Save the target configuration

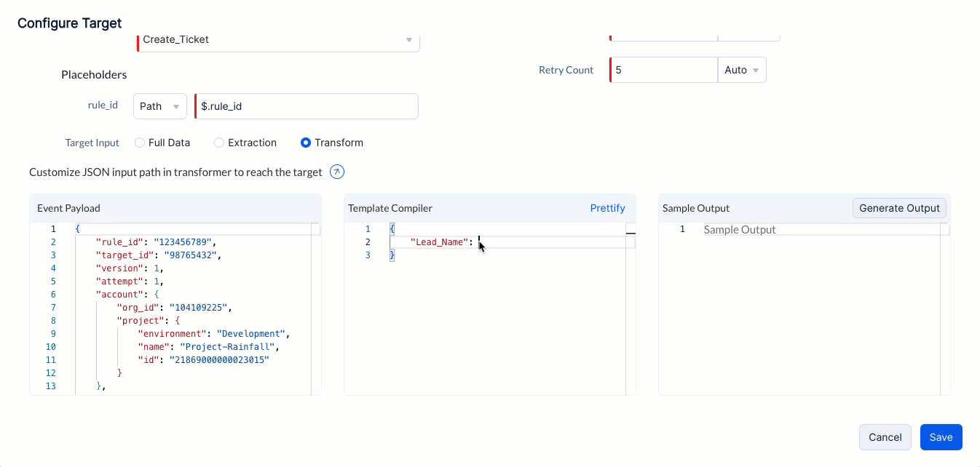point(941,437)
